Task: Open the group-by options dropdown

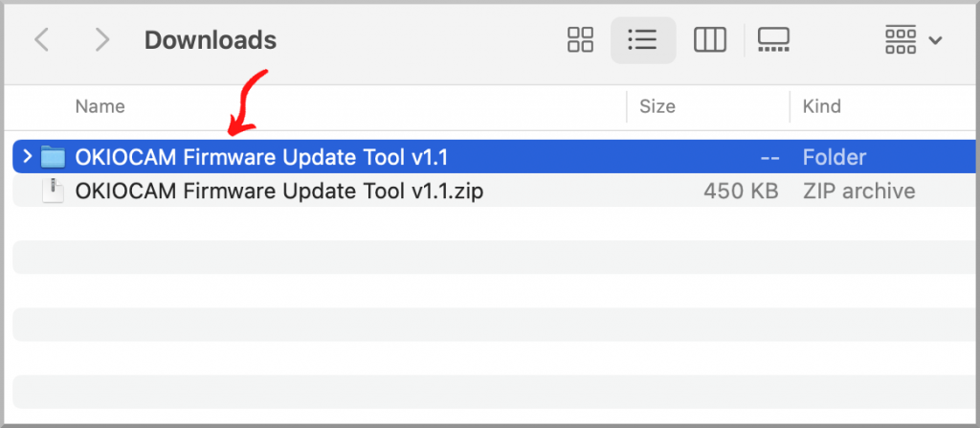Action: click(x=914, y=39)
